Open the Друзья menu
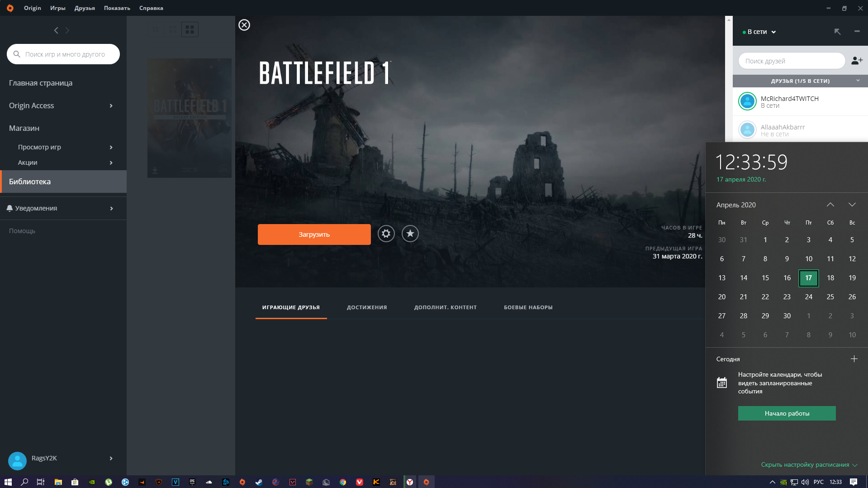 tap(85, 8)
